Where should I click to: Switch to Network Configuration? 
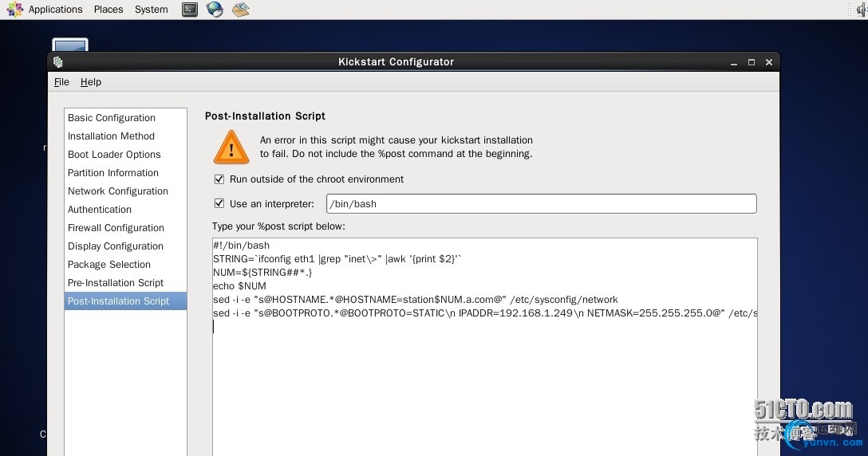pos(126,191)
